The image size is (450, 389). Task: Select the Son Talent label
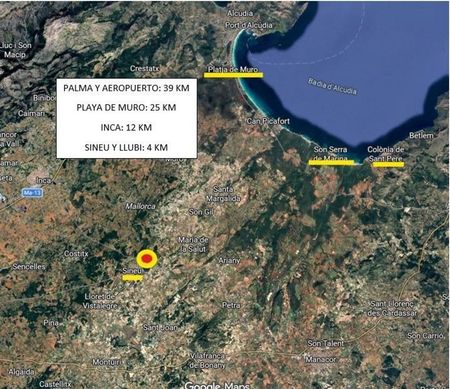[325, 343]
